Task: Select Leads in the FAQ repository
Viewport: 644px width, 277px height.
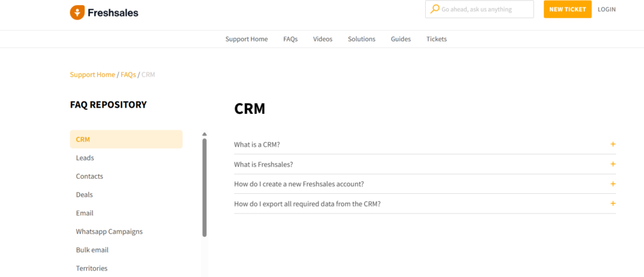Action: (x=85, y=158)
